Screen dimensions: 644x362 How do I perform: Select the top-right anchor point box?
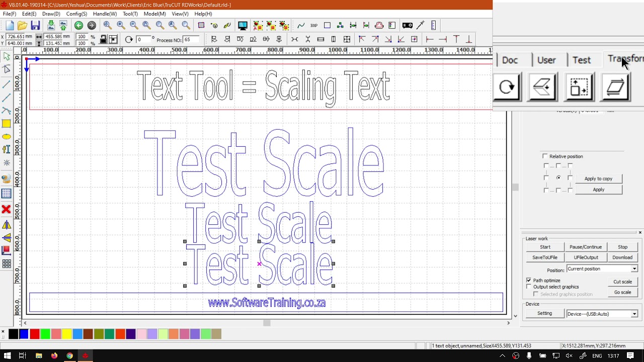[570, 165]
